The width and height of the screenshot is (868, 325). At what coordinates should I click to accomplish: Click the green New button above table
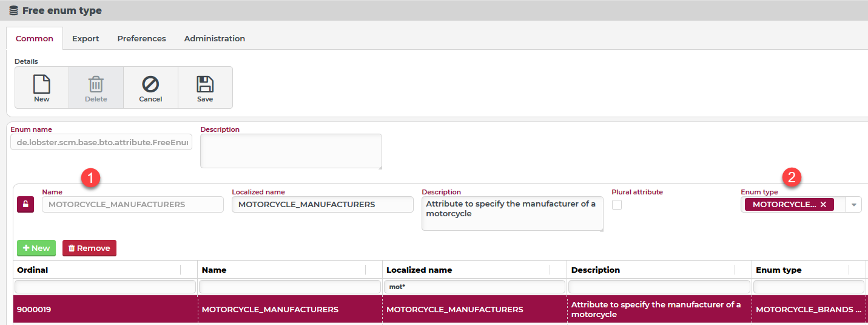pos(36,248)
